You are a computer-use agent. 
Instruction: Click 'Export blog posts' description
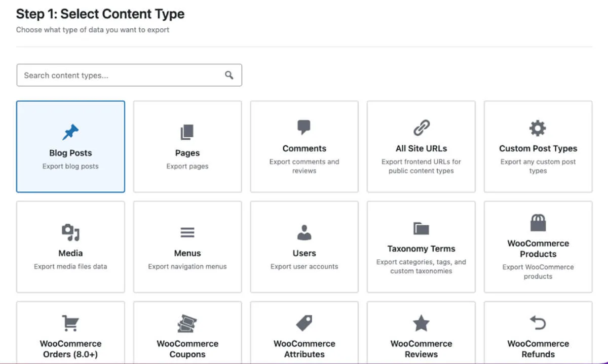pyautogui.click(x=70, y=166)
